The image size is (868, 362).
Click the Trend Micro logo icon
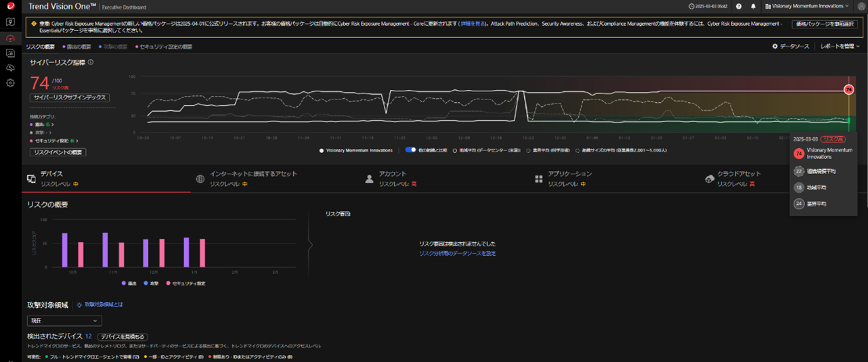(10, 6)
